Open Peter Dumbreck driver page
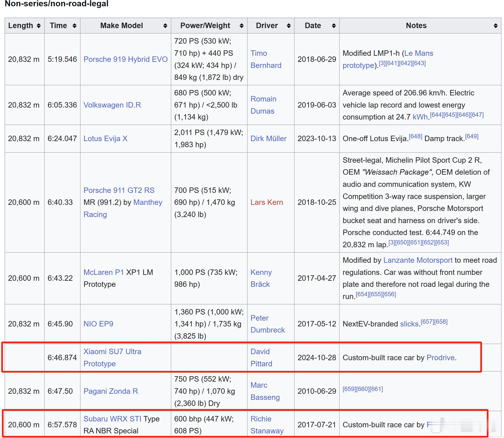Screen dimensions: 504x438 point(268,324)
